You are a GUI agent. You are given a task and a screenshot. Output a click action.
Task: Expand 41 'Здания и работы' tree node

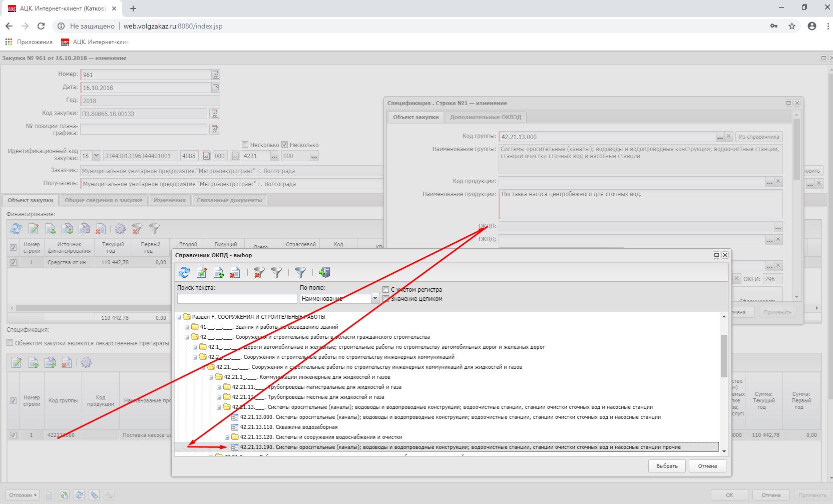pyautogui.click(x=187, y=327)
